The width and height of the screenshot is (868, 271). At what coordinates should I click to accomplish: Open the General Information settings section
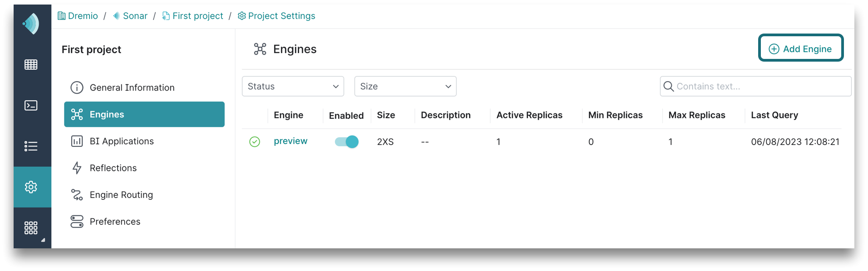[132, 87]
